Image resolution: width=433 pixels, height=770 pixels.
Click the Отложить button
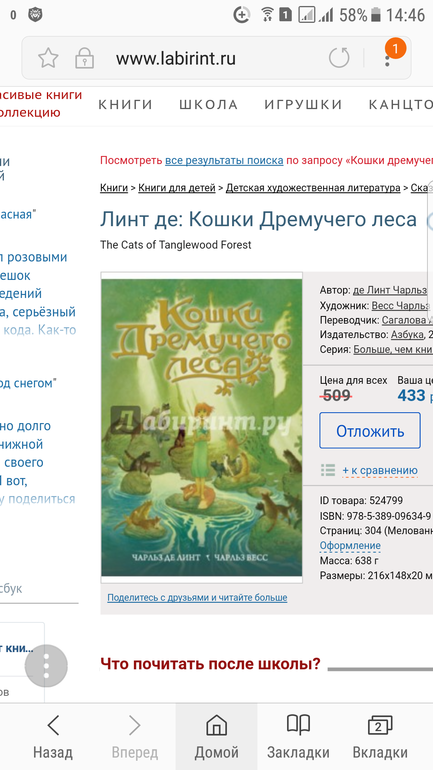[370, 431]
